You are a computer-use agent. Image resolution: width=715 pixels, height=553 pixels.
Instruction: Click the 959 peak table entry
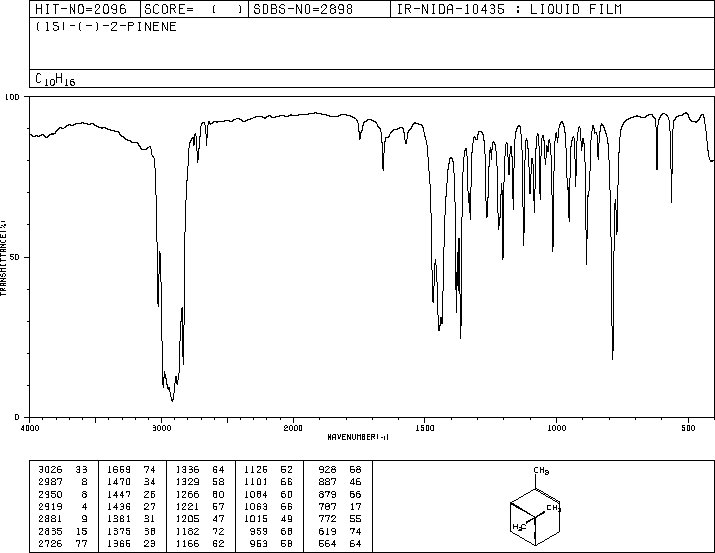(x=272, y=532)
